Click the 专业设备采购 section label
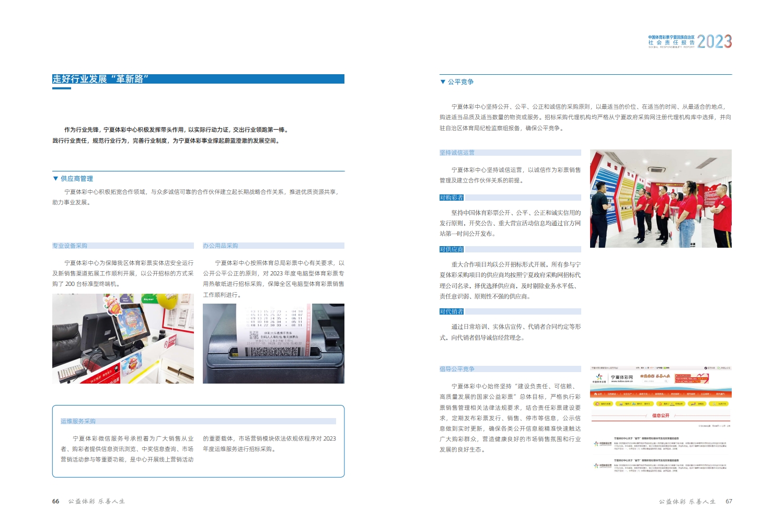Viewport: 784px width, 532px height. (70, 246)
